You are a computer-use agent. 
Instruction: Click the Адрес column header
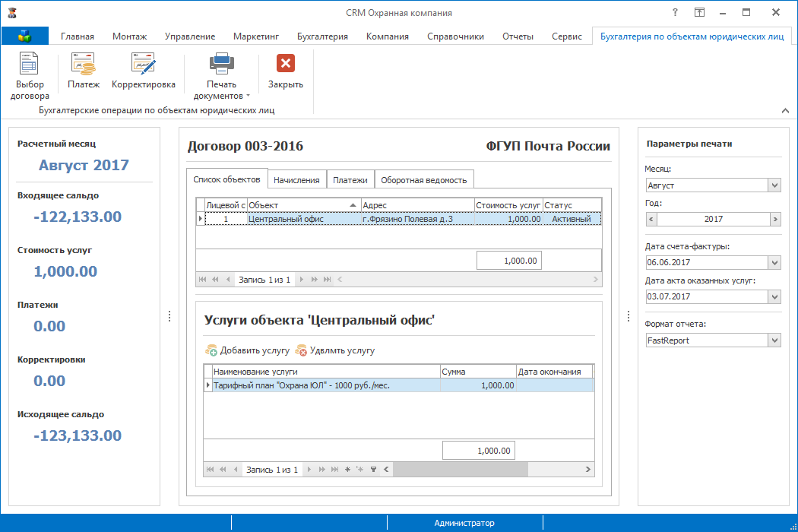[417, 205]
